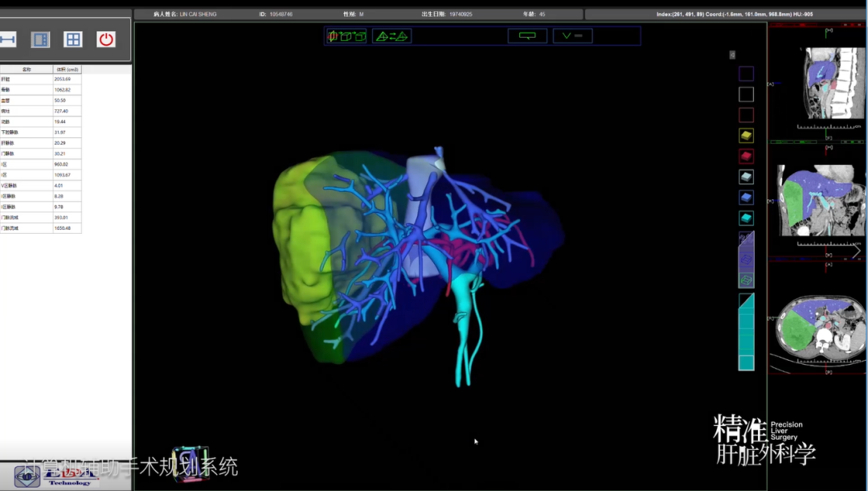
Task: Click the right chevron beside coronal CT
Action: click(x=857, y=252)
